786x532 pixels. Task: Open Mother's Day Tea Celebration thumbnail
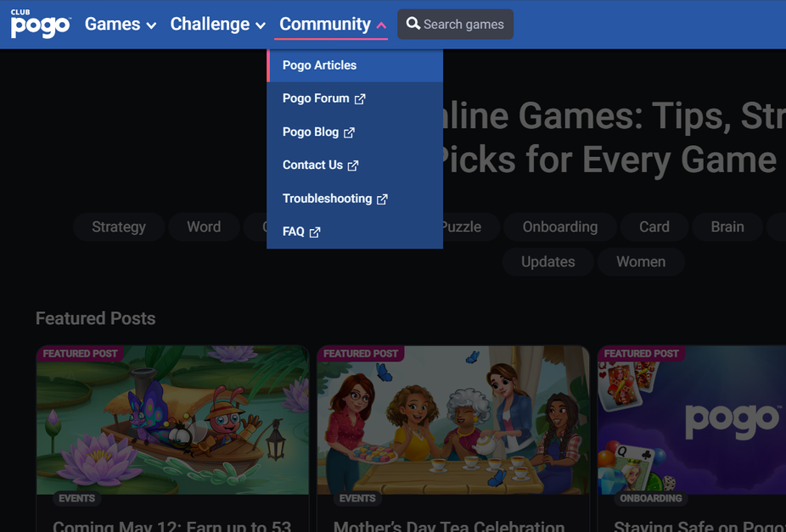tap(453, 420)
